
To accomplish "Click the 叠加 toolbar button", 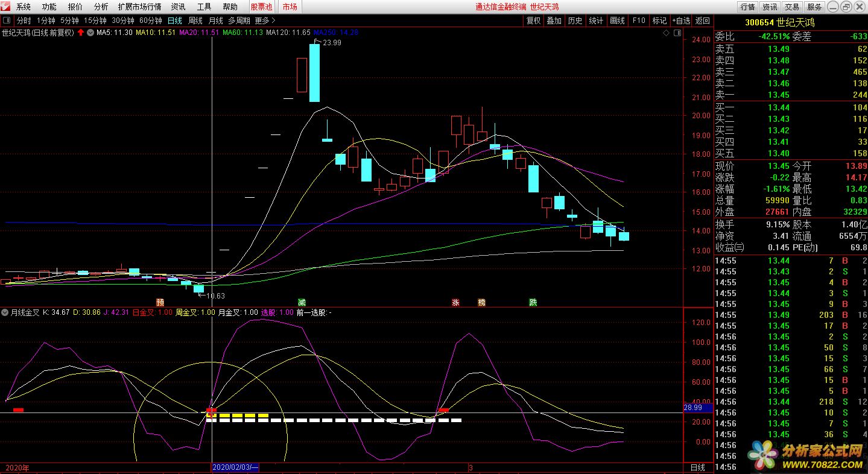I will (x=554, y=21).
